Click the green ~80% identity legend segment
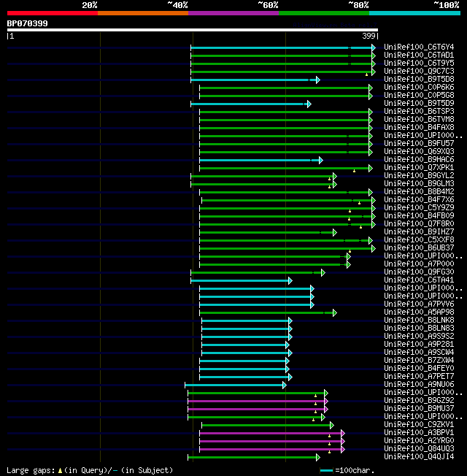This screenshot has height=476, width=467. (x=324, y=13)
